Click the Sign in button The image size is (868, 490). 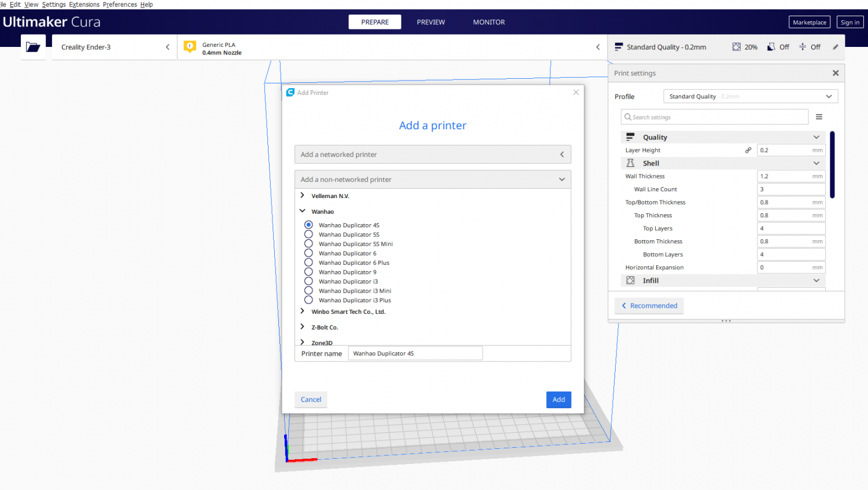click(x=850, y=22)
